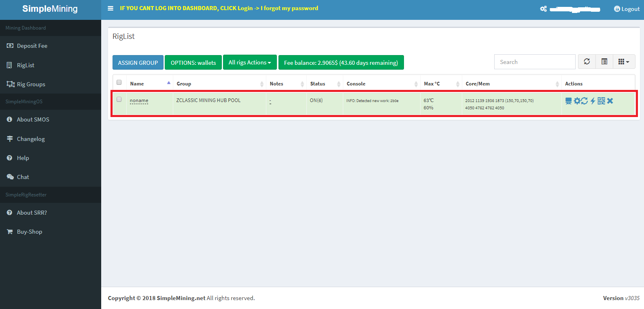
Task: Sort table by Status column
Action: coord(325,83)
